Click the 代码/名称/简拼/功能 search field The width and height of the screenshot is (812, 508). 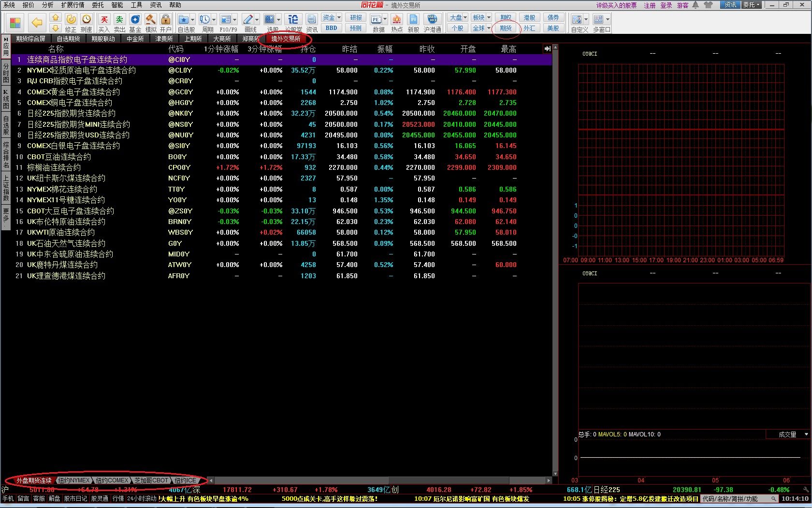739,499
